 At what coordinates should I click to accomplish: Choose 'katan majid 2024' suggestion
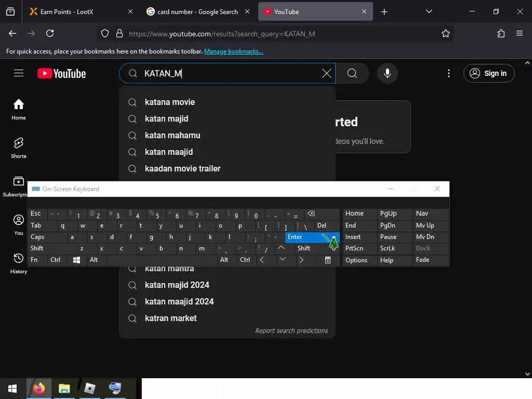(x=227, y=285)
